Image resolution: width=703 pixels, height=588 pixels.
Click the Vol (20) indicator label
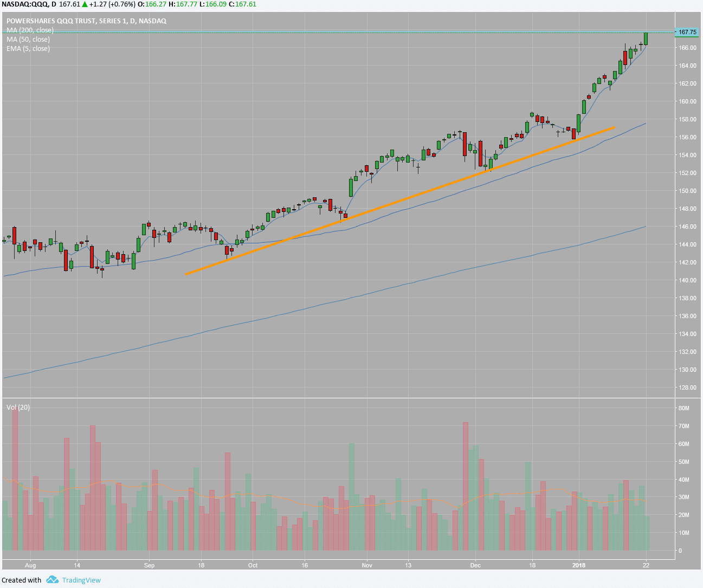[x=18, y=407]
